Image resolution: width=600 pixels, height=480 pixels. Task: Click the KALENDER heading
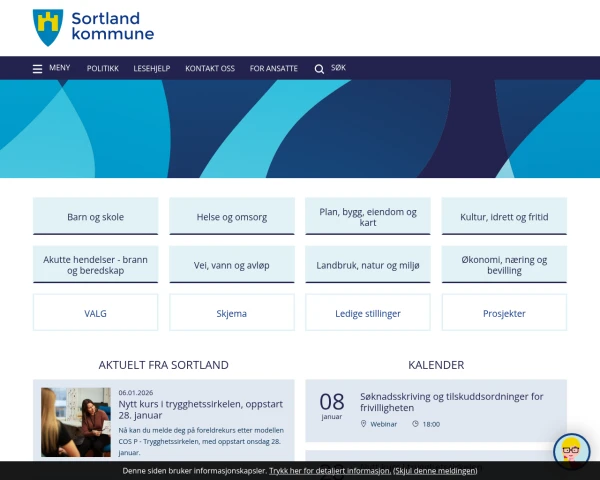point(436,365)
